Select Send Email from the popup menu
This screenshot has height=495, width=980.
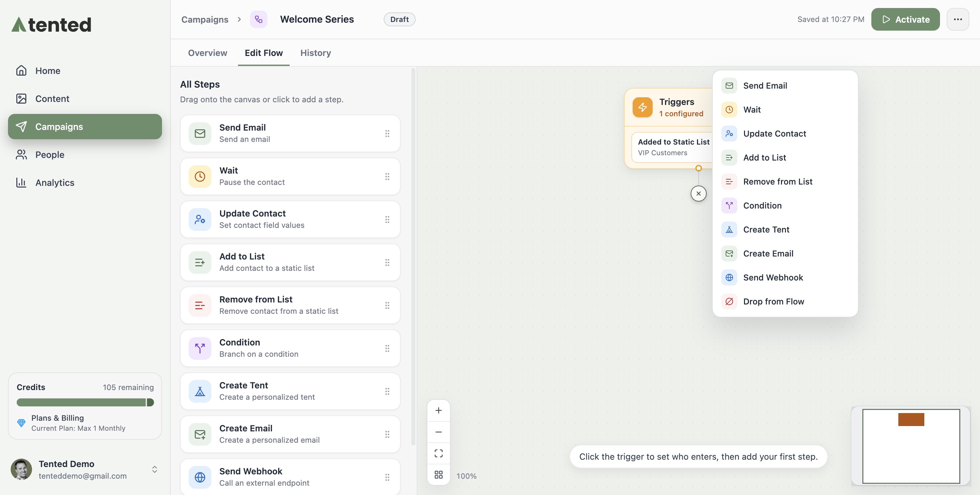[x=785, y=86]
